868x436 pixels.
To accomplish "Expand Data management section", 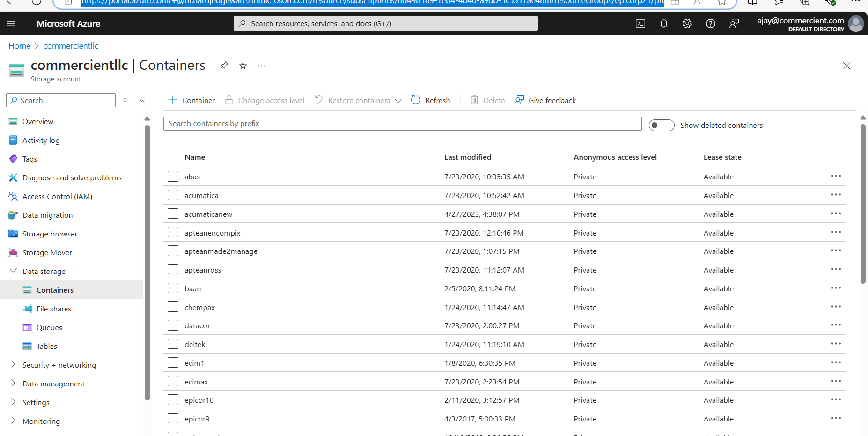I will pos(13,384).
